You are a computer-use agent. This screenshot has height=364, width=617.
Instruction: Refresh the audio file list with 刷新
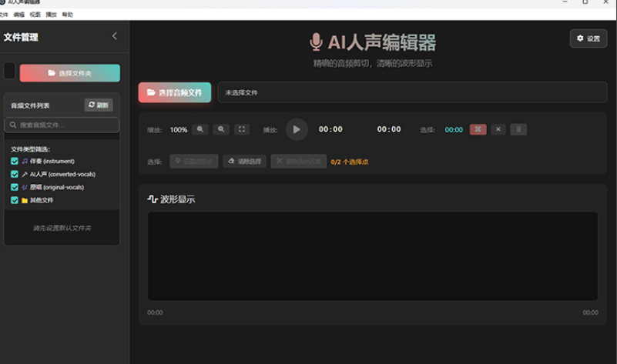click(99, 105)
